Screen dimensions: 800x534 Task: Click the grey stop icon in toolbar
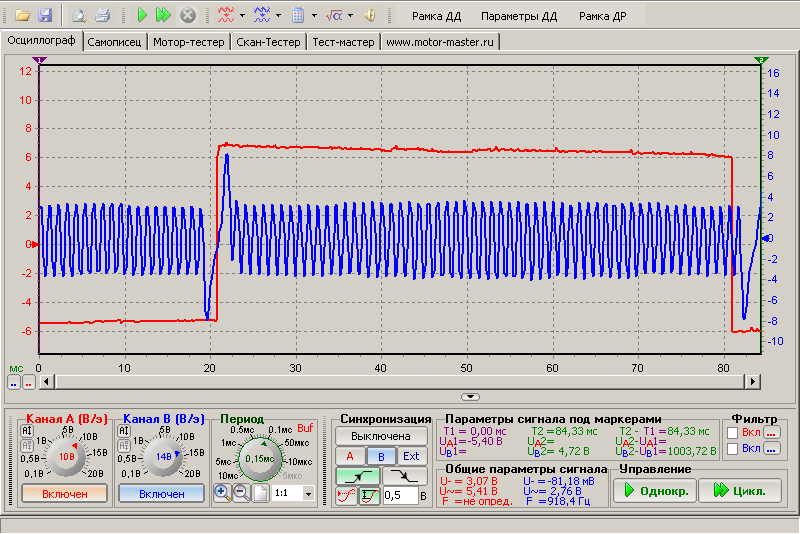[187, 16]
